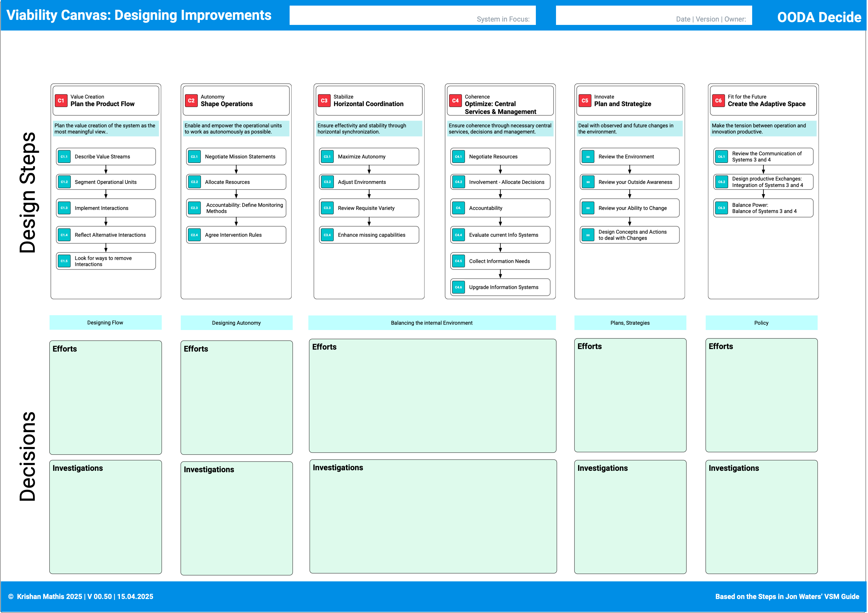This screenshot has height=613, width=868.
Task: Click the teal C3.4 step icon
Action: click(x=327, y=235)
